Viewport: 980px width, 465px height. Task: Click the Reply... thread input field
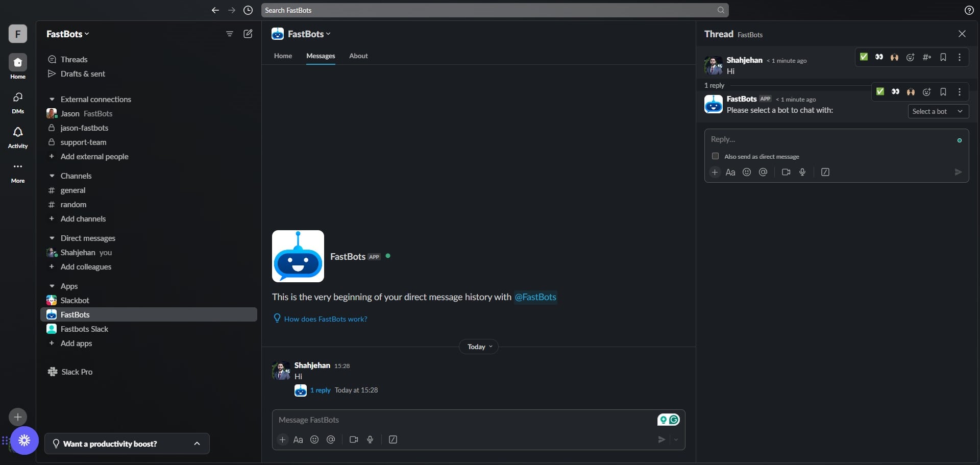click(x=832, y=139)
